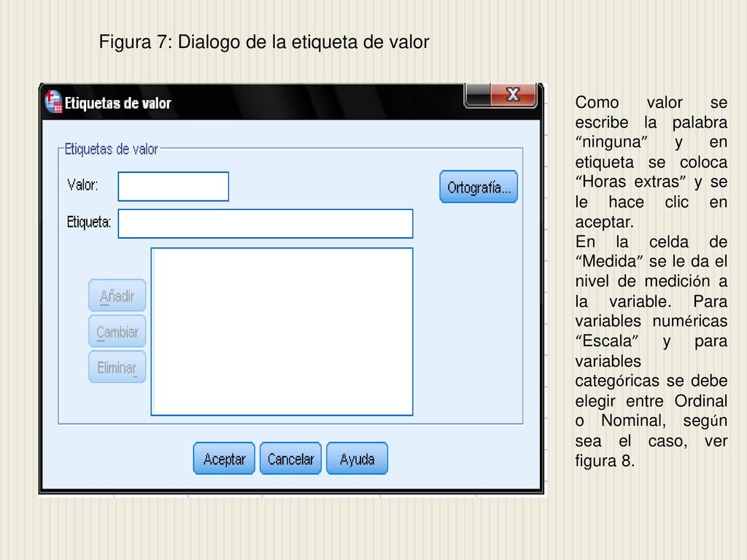Open the Ortografía spelling checker

pos(479,187)
